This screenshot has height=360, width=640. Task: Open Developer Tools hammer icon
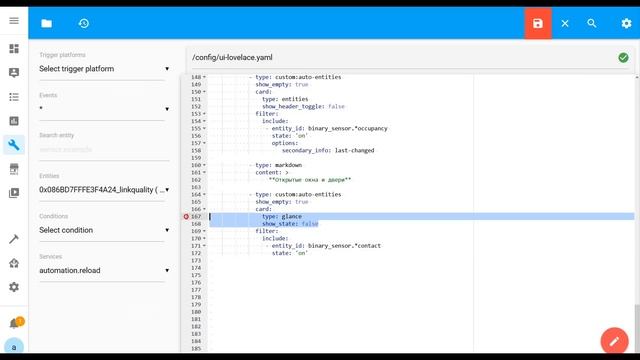pyautogui.click(x=14, y=239)
